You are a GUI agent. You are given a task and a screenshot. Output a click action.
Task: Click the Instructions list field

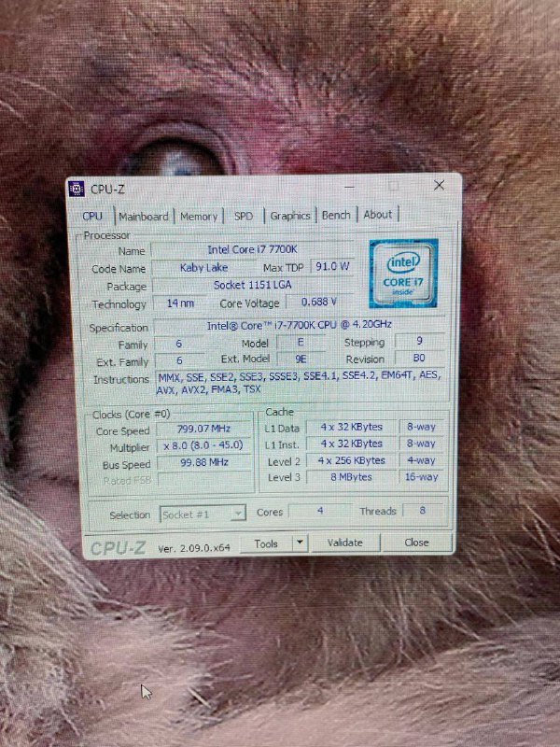coord(299,383)
